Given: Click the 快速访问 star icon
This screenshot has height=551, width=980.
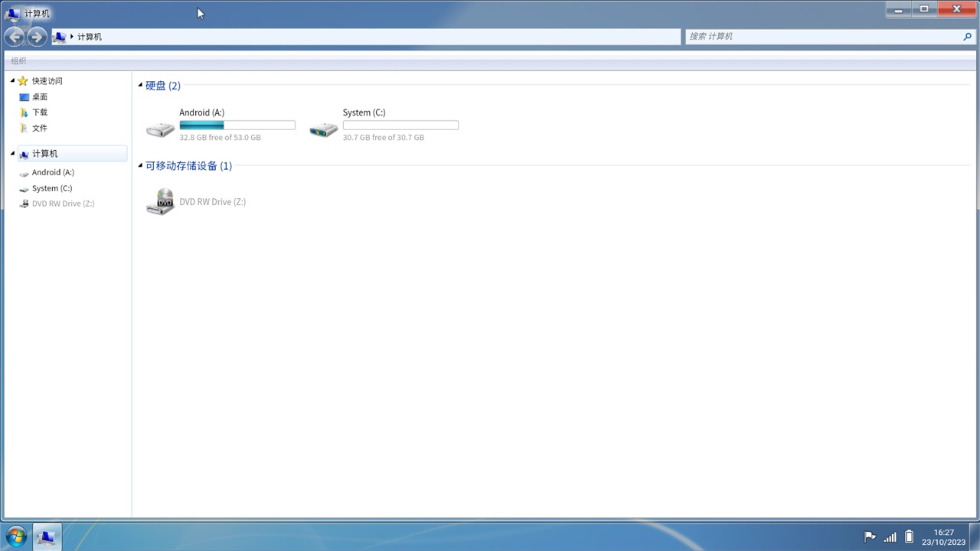Looking at the screenshot, I should coord(23,80).
